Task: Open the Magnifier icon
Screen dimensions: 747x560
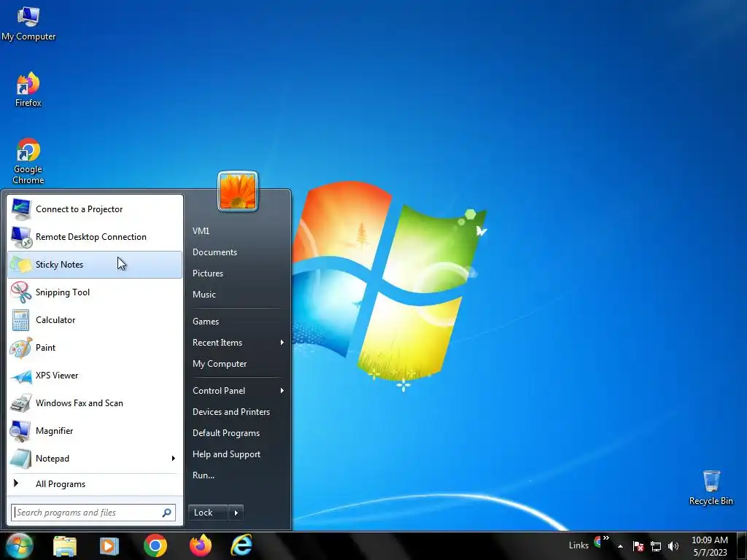Action: click(21, 430)
